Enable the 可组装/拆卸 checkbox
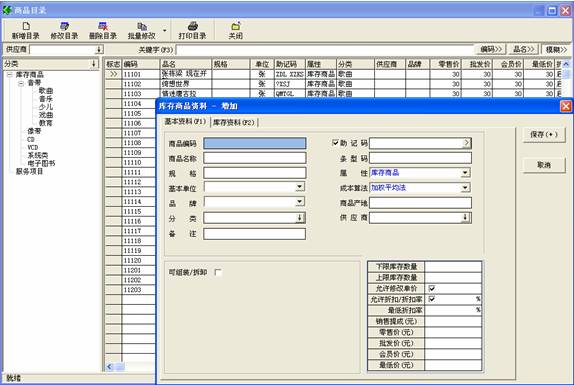Image resolution: width=574 pixels, height=385 pixels. coord(218,272)
